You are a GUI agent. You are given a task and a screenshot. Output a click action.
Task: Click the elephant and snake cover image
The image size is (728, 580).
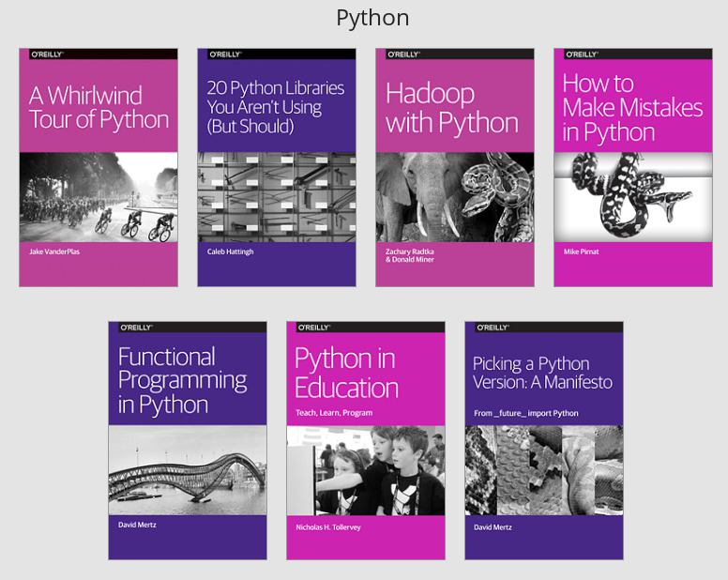pos(455,197)
